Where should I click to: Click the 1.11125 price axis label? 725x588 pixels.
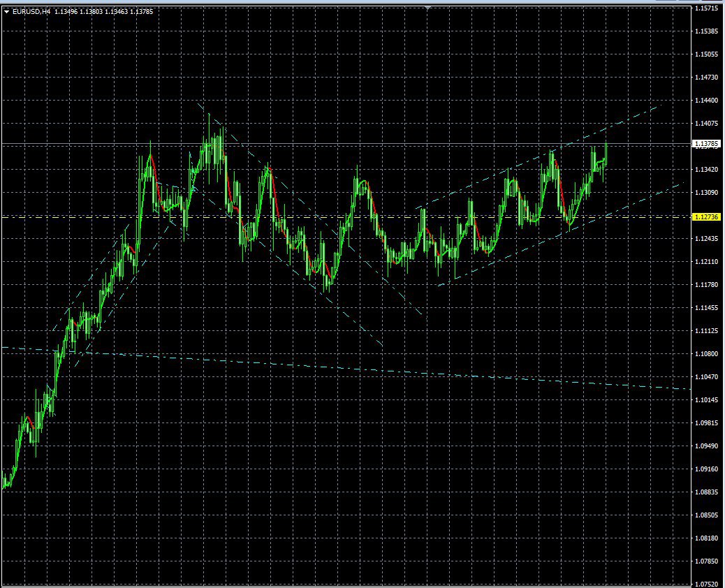pos(707,330)
